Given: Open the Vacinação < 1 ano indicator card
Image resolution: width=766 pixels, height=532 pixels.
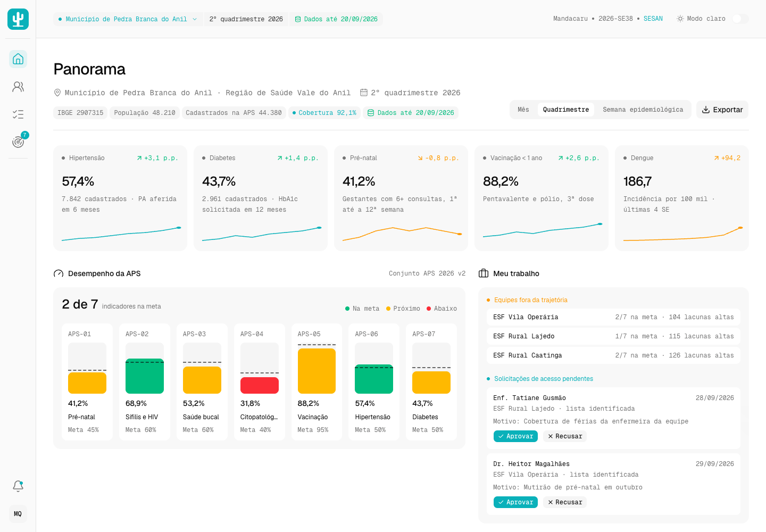Looking at the screenshot, I should click(x=542, y=198).
